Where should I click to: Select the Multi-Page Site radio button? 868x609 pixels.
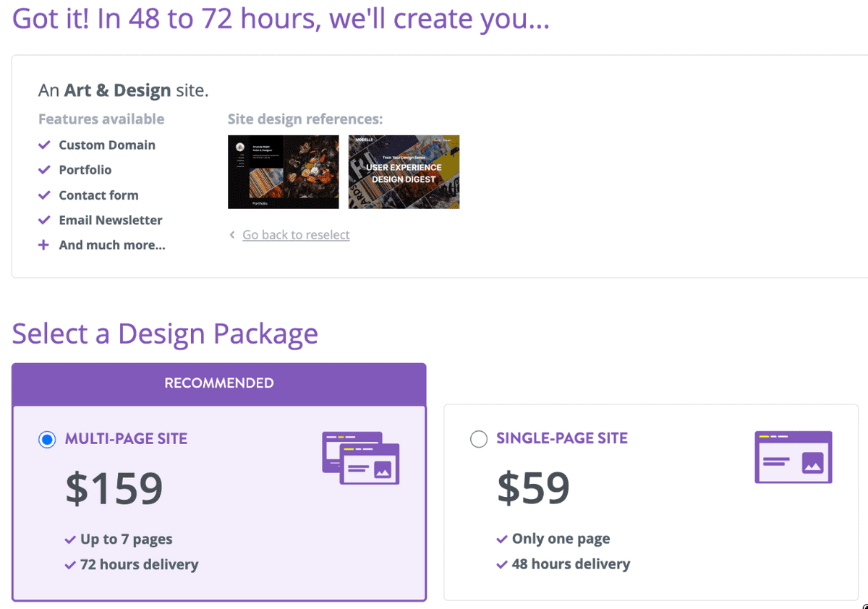tap(47, 439)
